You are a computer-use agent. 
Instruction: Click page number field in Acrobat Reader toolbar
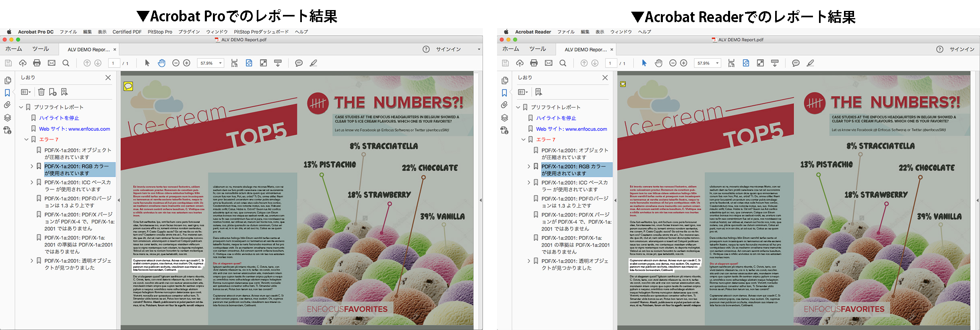tap(611, 63)
